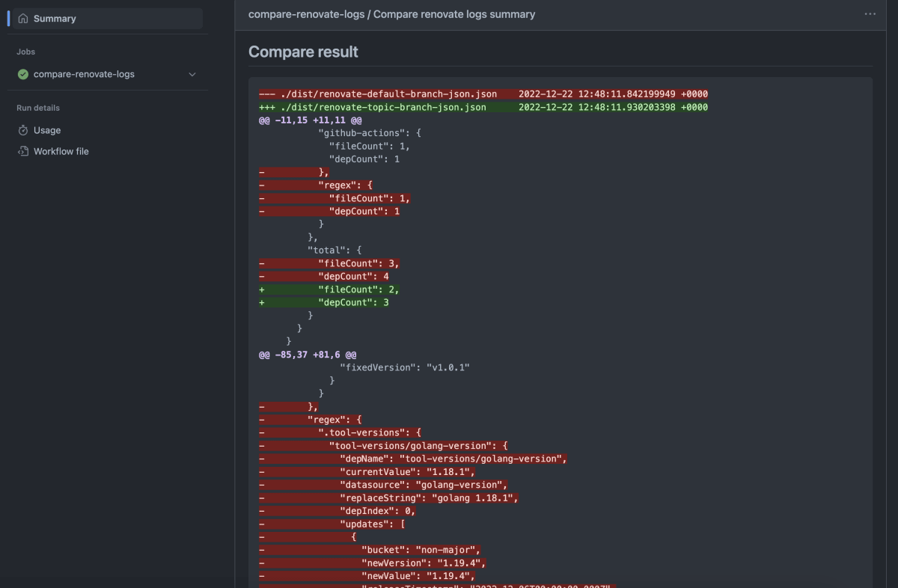Click the '"datasource": "golang-version"' line
Image resolution: width=898 pixels, height=588 pixels.
tap(383, 485)
